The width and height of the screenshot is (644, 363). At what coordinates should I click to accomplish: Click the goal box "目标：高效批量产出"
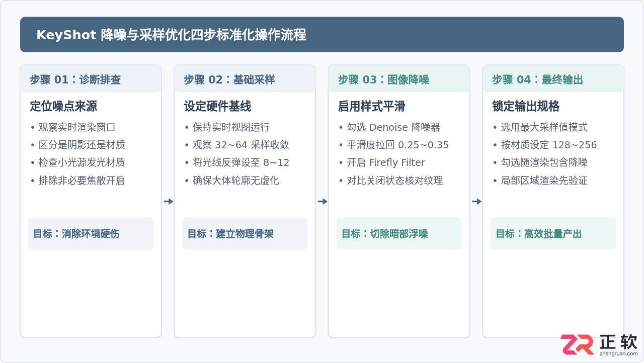pyautogui.click(x=553, y=233)
